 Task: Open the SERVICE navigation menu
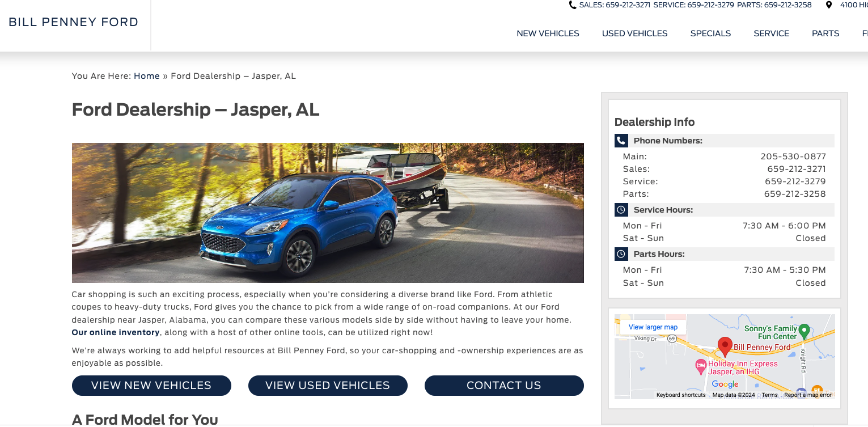pos(771,33)
